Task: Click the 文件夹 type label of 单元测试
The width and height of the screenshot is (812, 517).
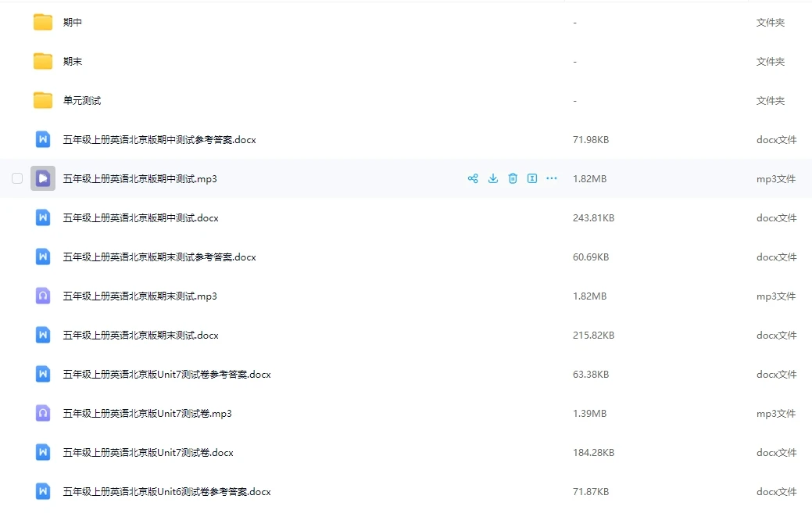Action: click(x=771, y=100)
